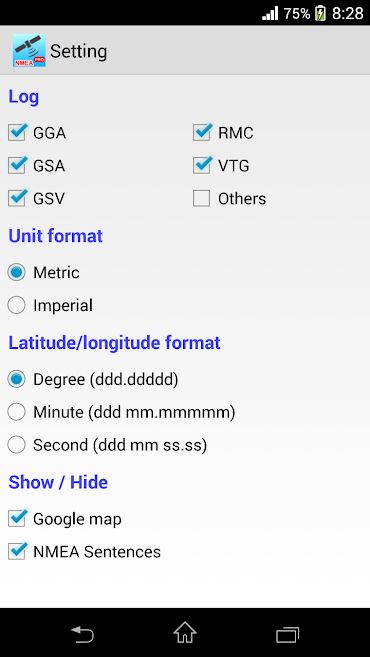370x657 pixels.
Task: Select the Metric unit format
Action: click(x=16, y=272)
